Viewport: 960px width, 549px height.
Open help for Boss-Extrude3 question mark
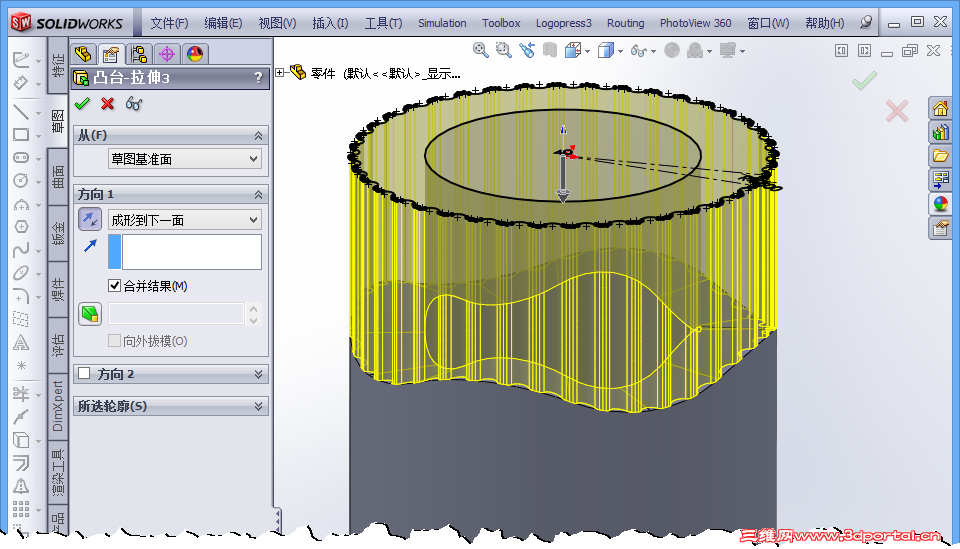(258, 78)
